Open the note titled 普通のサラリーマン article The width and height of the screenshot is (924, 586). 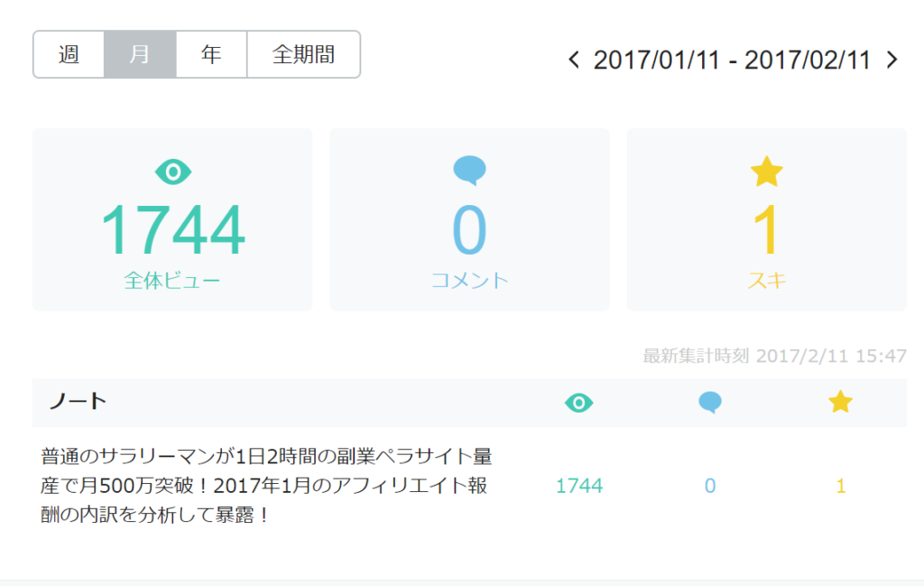coord(265,486)
